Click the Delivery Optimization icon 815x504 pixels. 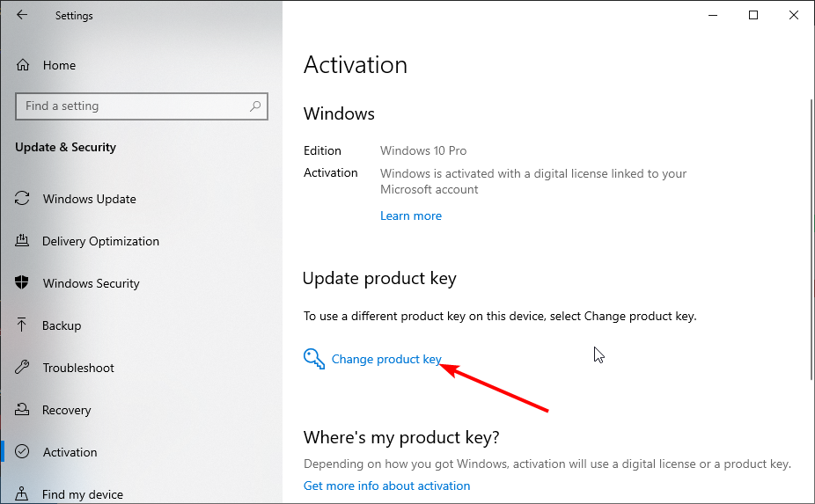[x=23, y=241]
